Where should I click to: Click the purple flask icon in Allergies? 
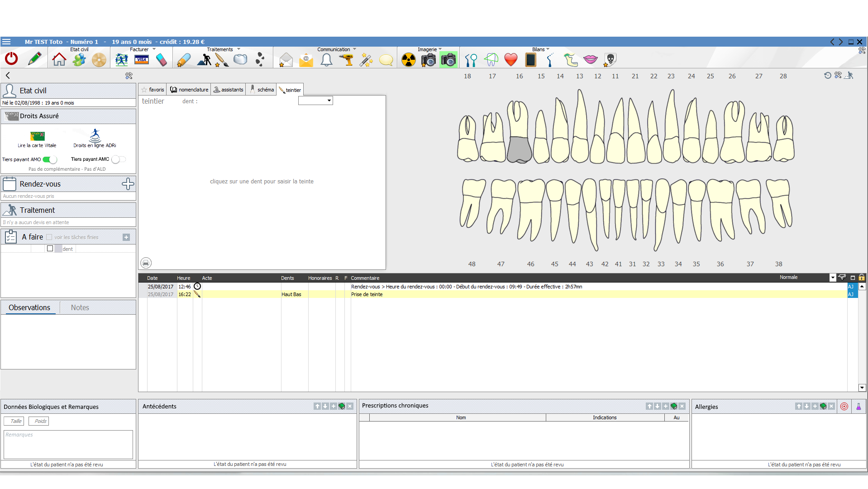coord(858,407)
